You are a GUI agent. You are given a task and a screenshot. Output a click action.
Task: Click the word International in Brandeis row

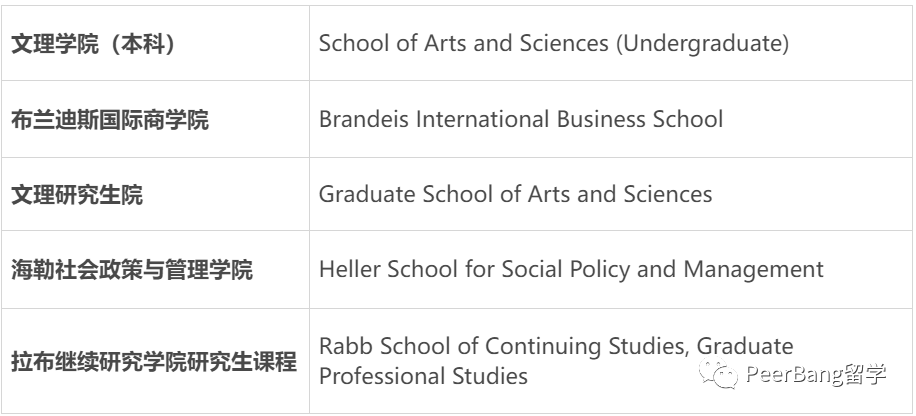pyautogui.click(x=483, y=119)
